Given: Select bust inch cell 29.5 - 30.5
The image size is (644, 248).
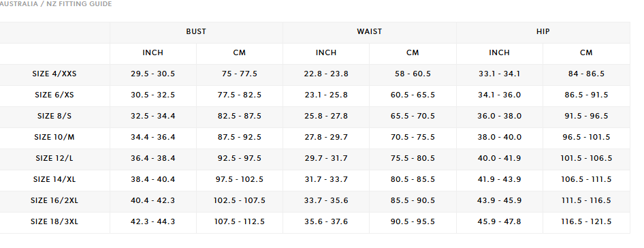Looking at the screenshot, I should [152, 74].
